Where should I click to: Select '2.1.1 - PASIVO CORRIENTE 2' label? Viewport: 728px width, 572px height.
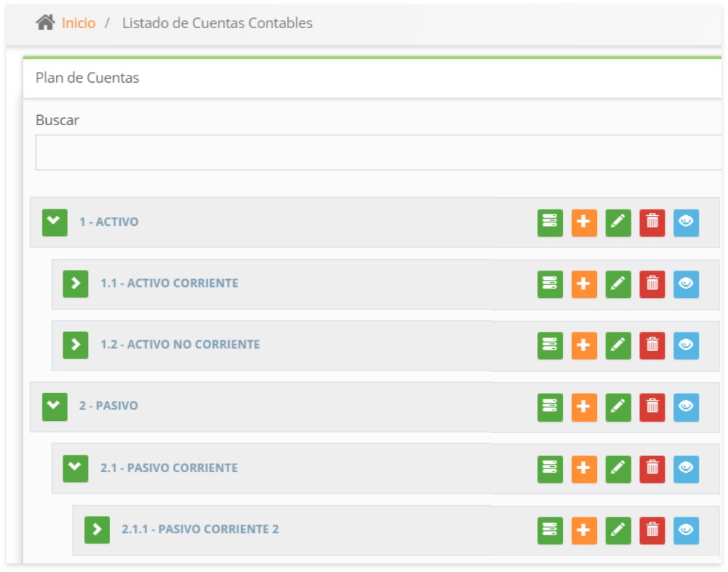[200, 529]
